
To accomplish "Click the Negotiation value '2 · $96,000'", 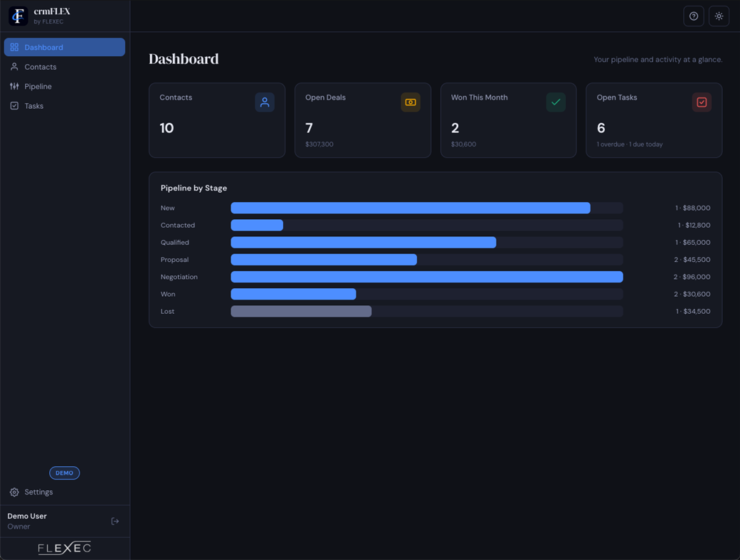I will 692,277.
